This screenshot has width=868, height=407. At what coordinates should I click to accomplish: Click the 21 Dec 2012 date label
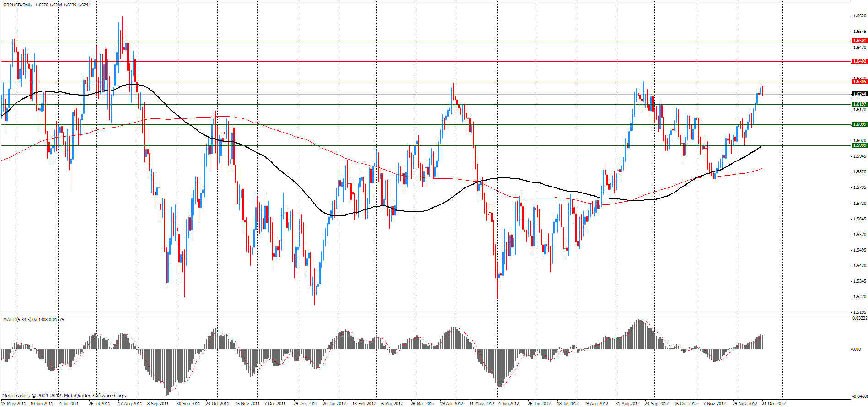click(773, 403)
